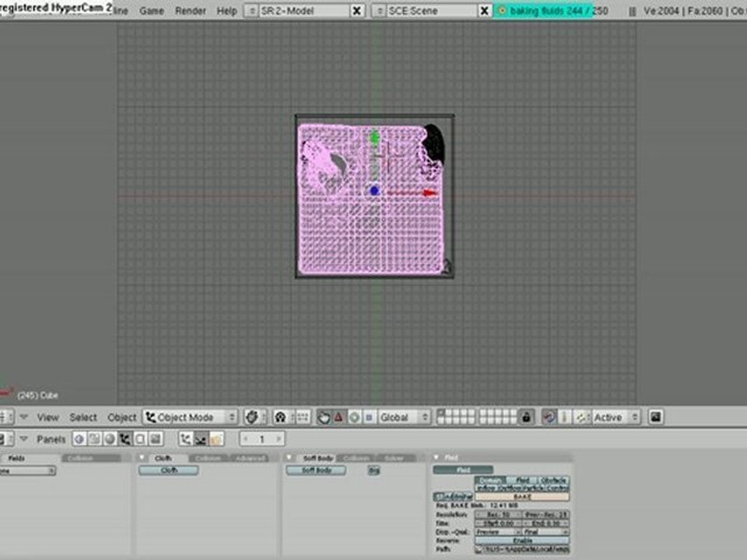Click the green Y-axis manipulator arrow

(374, 138)
